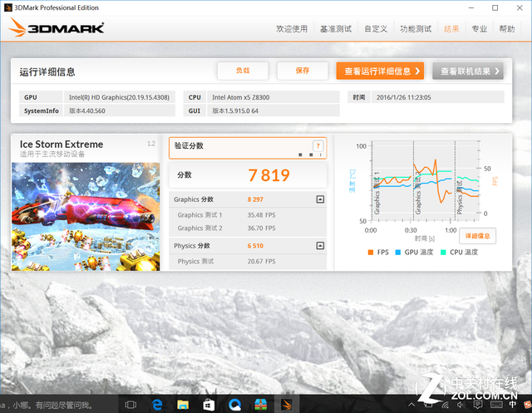The image size is (532, 413).
Task: Click the orange 查看运行详细信息 button
Action: click(x=380, y=71)
